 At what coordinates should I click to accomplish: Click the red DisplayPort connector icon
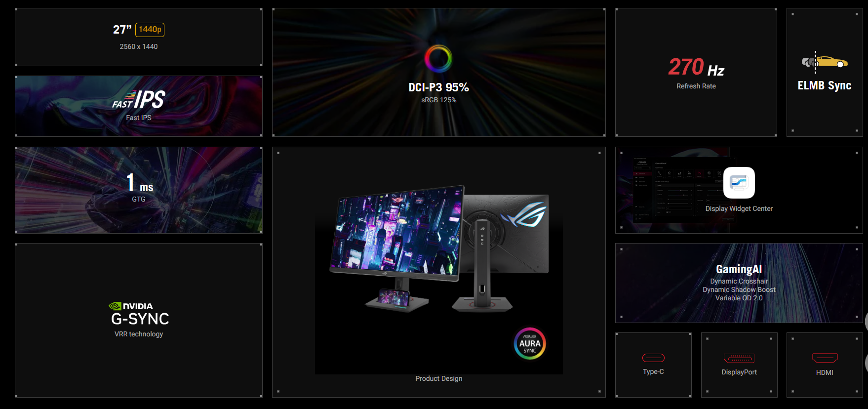point(739,358)
